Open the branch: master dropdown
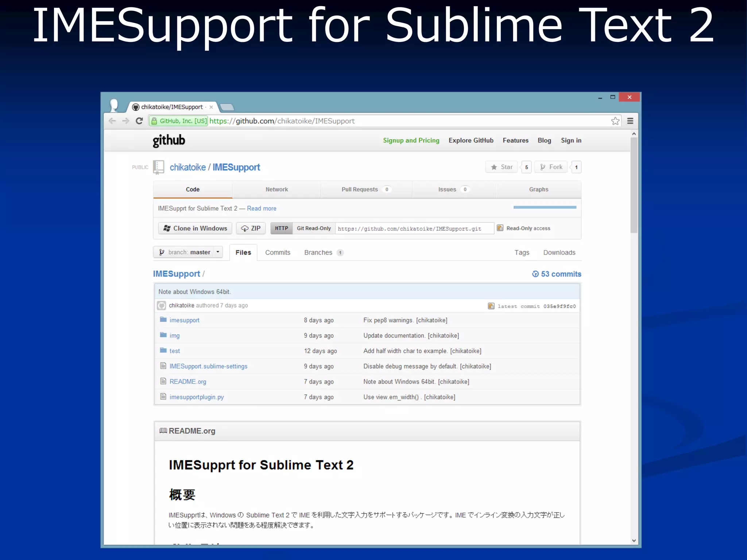Screen dimensions: 747x560 click(188, 252)
